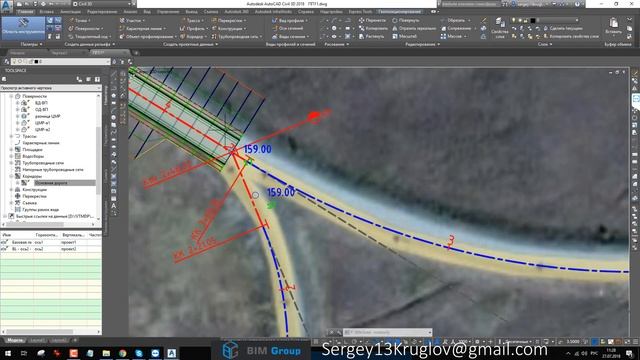Click the black layer color swatch

click(x=533, y=20)
